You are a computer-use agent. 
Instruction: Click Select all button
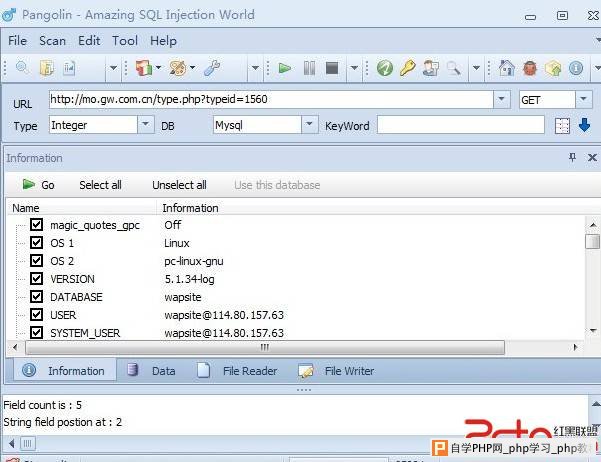tap(100, 185)
